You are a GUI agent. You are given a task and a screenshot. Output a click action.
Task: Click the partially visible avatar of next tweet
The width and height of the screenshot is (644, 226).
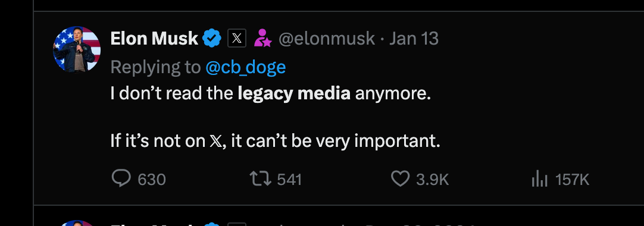click(77, 223)
